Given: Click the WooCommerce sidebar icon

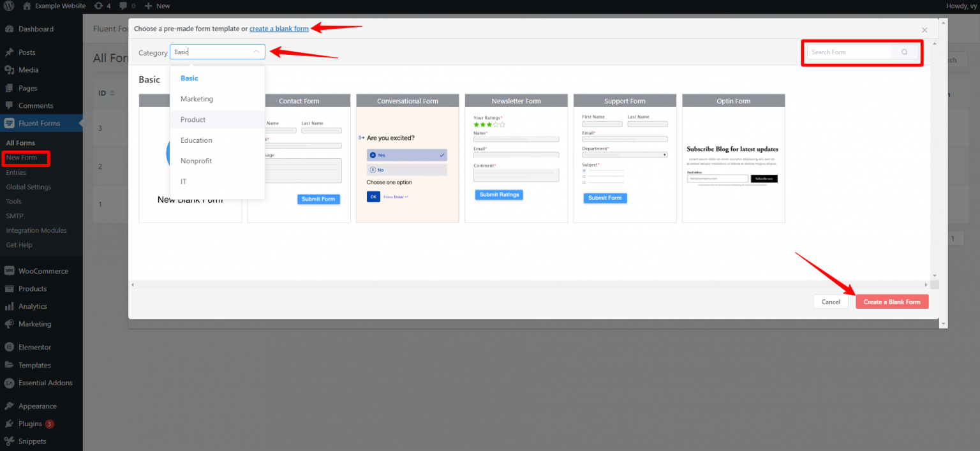Looking at the screenshot, I should tap(10, 271).
